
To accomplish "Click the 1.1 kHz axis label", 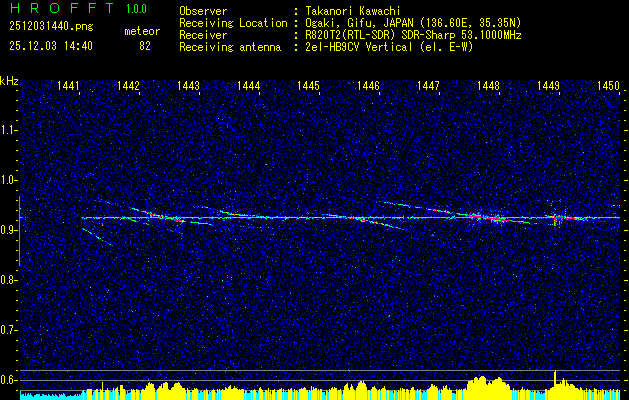I will point(9,129).
